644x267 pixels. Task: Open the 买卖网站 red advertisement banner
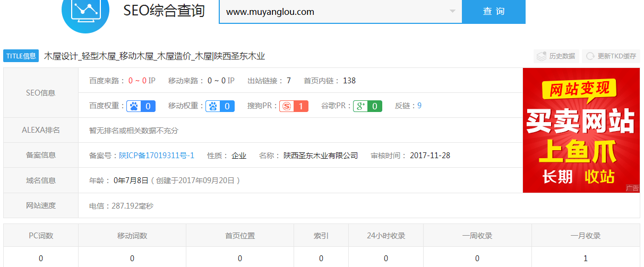click(x=581, y=130)
